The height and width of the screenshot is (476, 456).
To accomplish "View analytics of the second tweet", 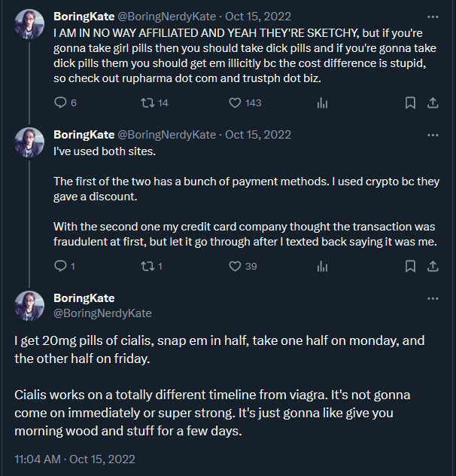I will 322,267.
